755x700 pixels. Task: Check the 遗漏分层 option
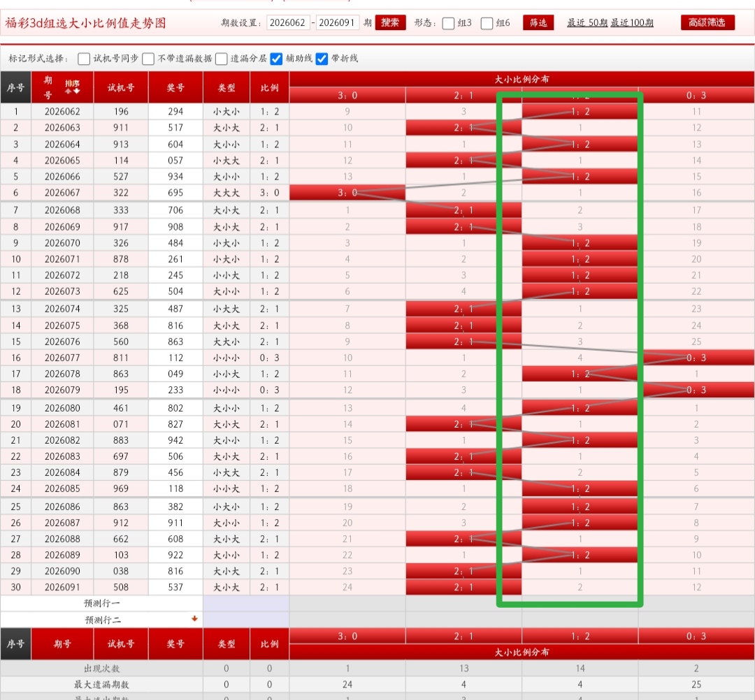point(222,59)
